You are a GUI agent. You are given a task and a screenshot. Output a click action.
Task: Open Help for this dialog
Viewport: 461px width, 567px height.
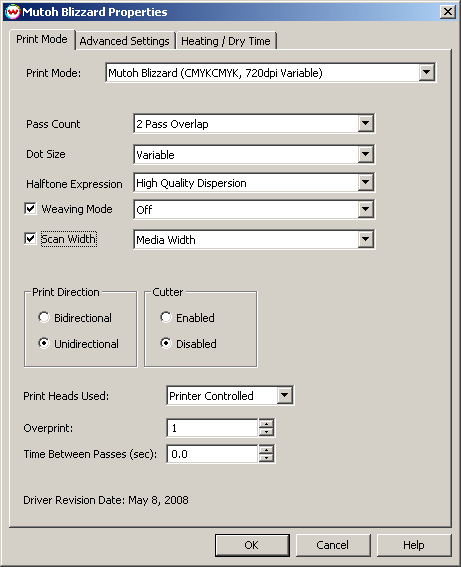pyautogui.click(x=414, y=545)
